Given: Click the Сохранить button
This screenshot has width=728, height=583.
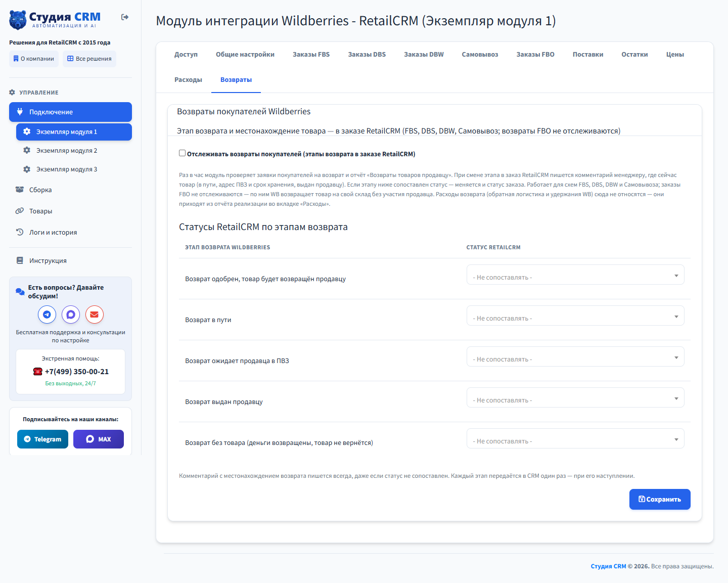Looking at the screenshot, I should (660, 499).
